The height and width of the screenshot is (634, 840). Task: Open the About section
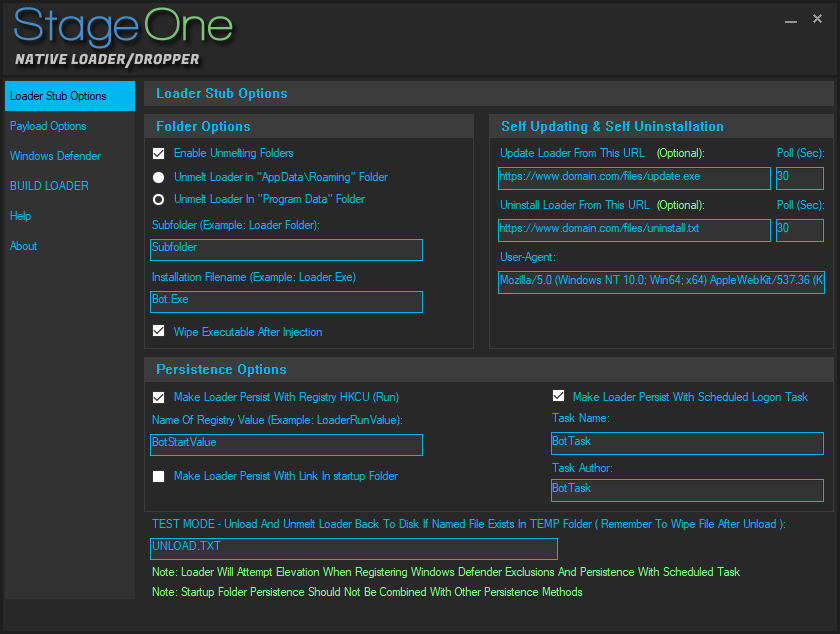[24, 246]
